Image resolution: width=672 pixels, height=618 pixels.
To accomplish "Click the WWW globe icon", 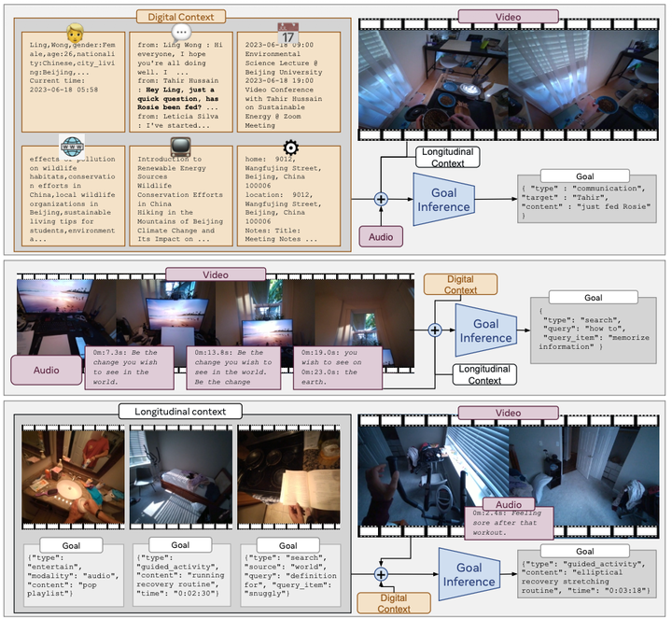I will pyautogui.click(x=74, y=146).
